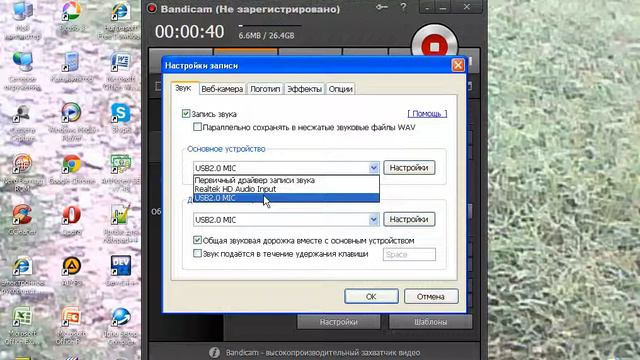Screen dimensions: 640x360
Task: Choose 'Realtek HD Audio Input' option
Action: point(287,189)
